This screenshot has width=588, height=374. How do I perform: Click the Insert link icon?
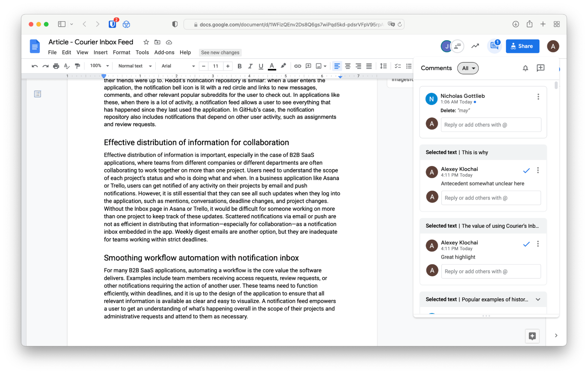tap(298, 66)
